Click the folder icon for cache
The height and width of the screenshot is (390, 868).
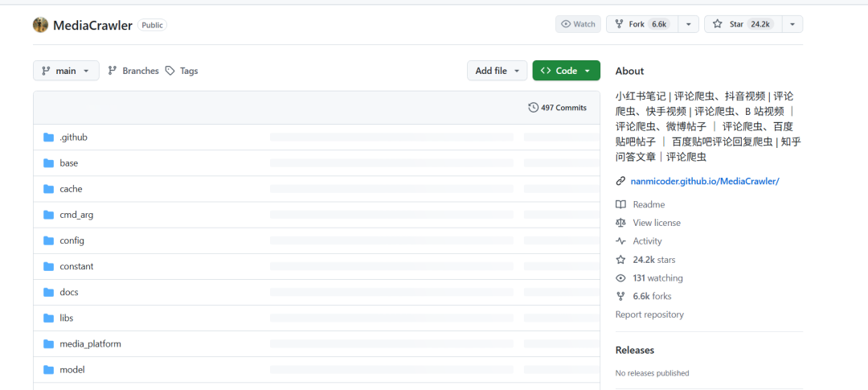point(49,189)
